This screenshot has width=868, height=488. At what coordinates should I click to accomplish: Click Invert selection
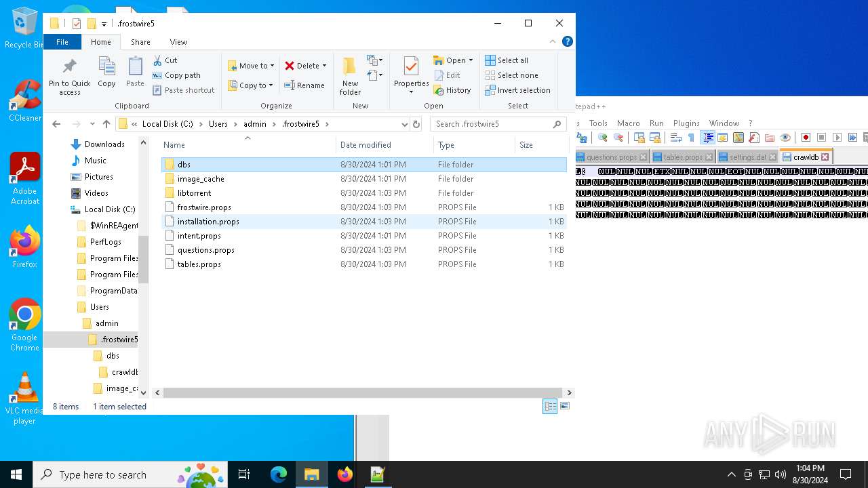tap(517, 90)
